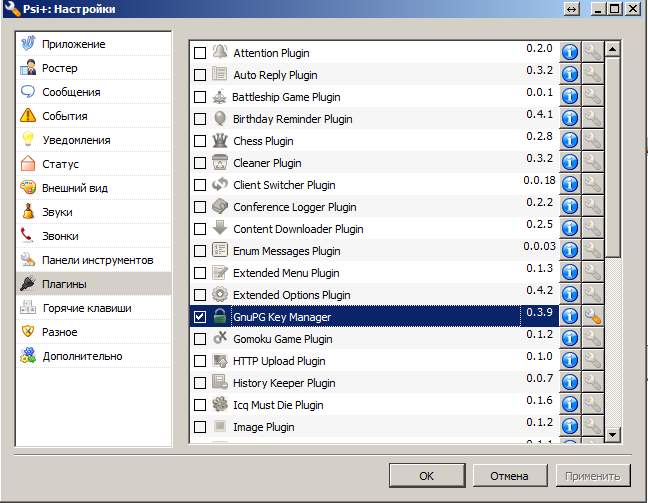Tick the Battleship Game Plugin checkbox

tap(200, 97)
